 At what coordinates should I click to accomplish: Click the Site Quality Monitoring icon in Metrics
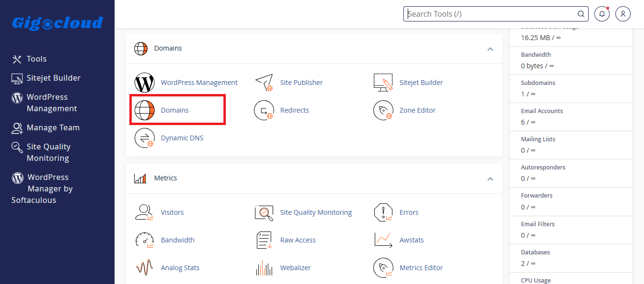[x=264, y=212]
